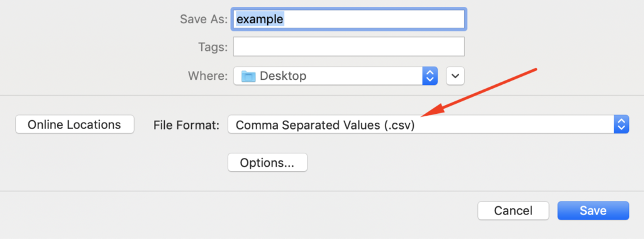Click blue arrows on Where popup

click(430, 76)
